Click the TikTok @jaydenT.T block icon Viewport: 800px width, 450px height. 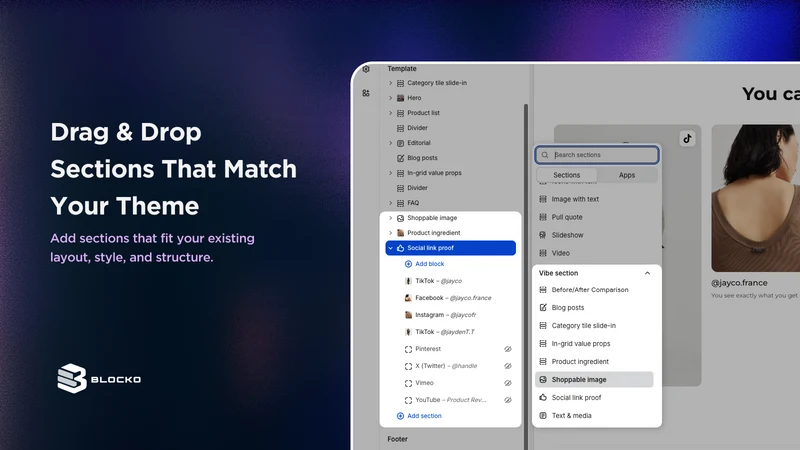408,332
